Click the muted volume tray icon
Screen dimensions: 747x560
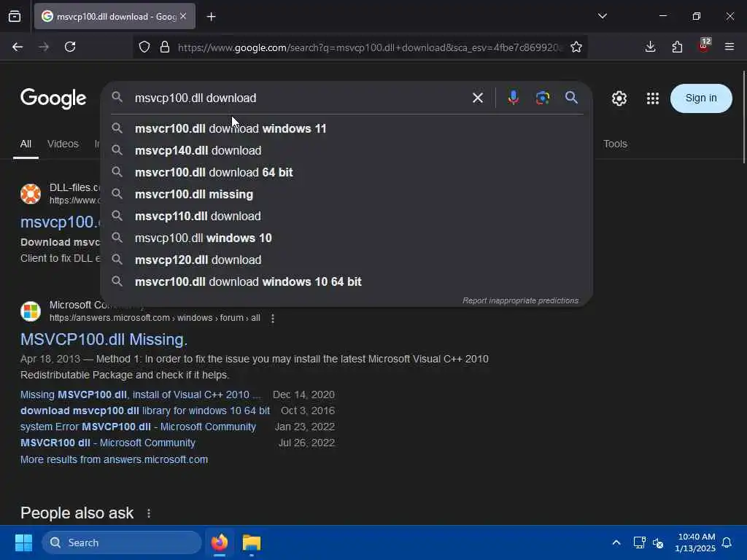click(x=658, y=542)
